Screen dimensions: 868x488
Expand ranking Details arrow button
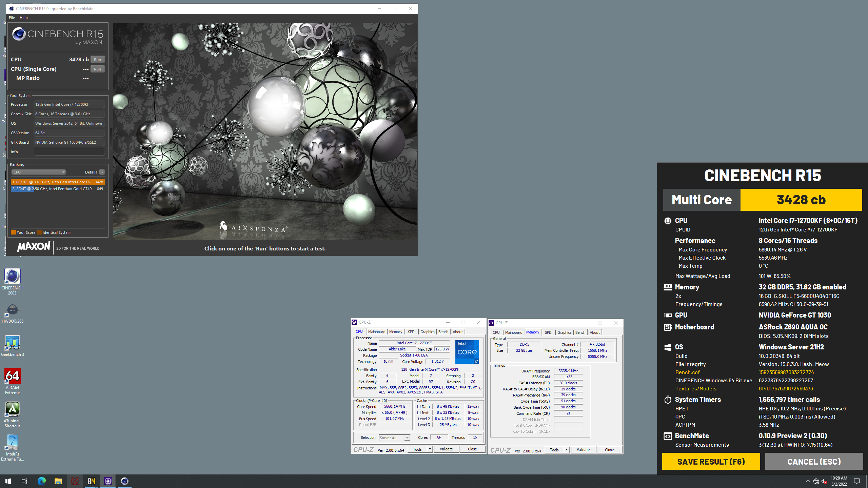[x=102, y=172]
